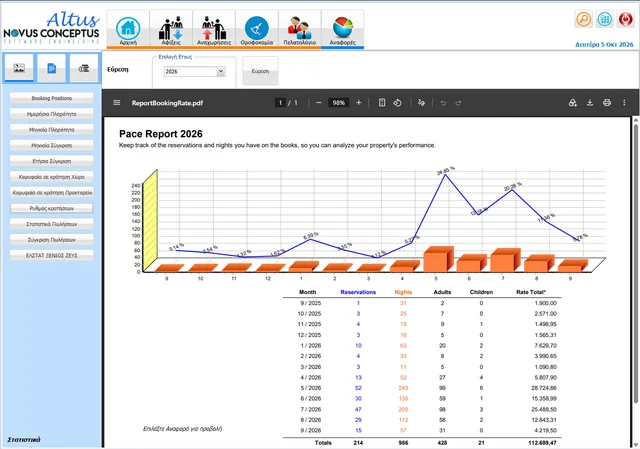Click the PDF undo arrow
The height and width of the screenshot is (449, 640).
pyautogui.click(x=443, y=103)
